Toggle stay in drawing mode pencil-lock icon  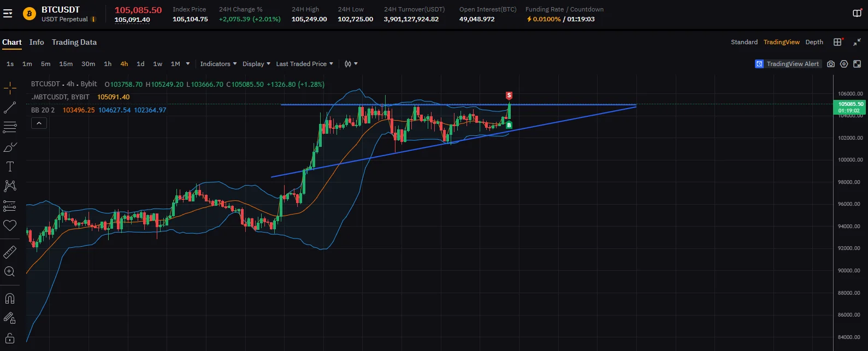[x=10, y=318]
